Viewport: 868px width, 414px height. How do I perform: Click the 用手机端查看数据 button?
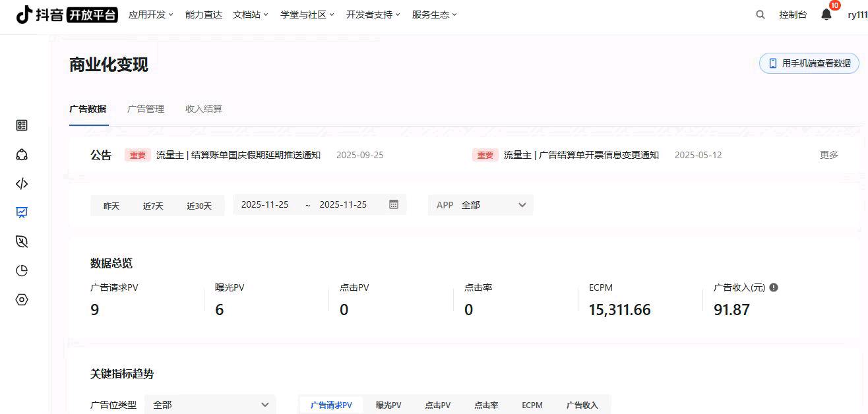pos(809,63)
